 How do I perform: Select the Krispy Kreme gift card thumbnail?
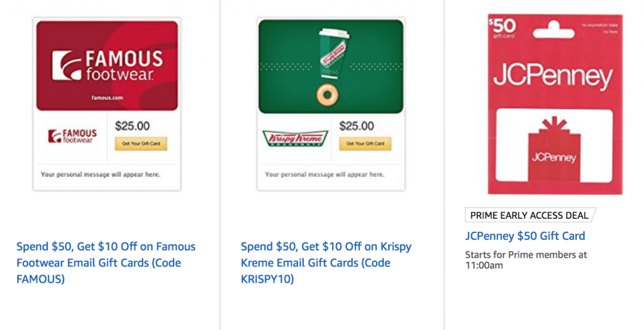[x=331, y=104]
